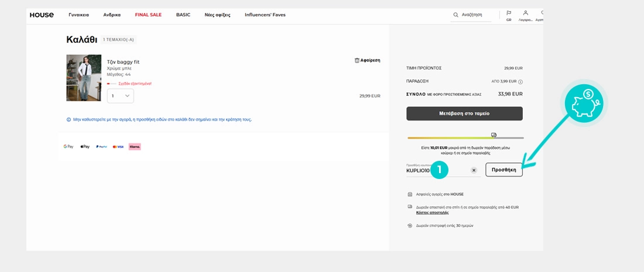The height and width of the screenshot is (272, 644).
Task: Open Influencers' Faves menu item
Action: pos(265,15)
